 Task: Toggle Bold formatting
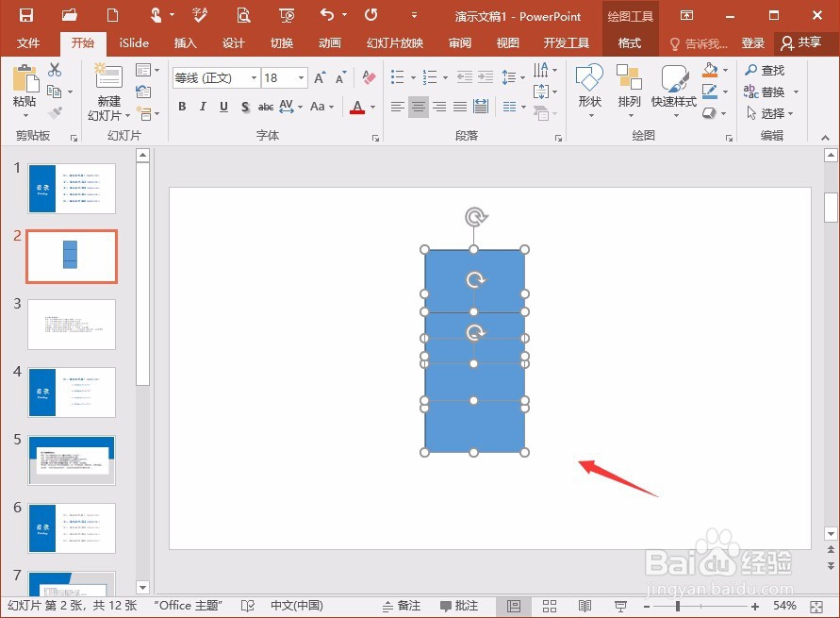pos(182,106)
